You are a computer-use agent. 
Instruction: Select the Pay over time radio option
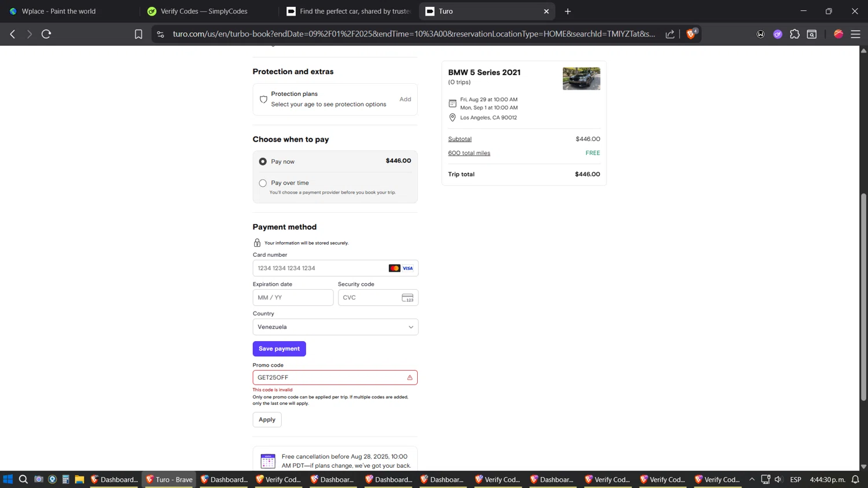[263, 183]
